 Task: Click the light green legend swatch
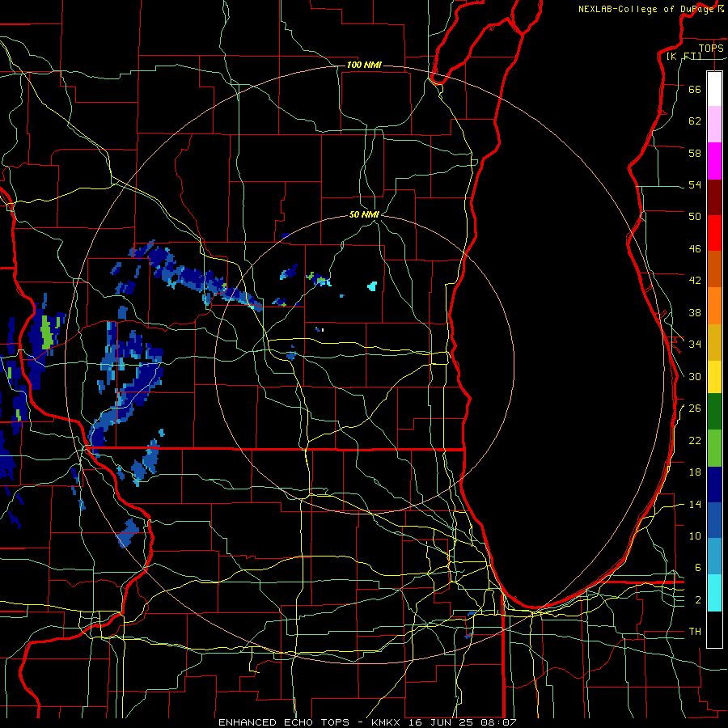[714, 448]
